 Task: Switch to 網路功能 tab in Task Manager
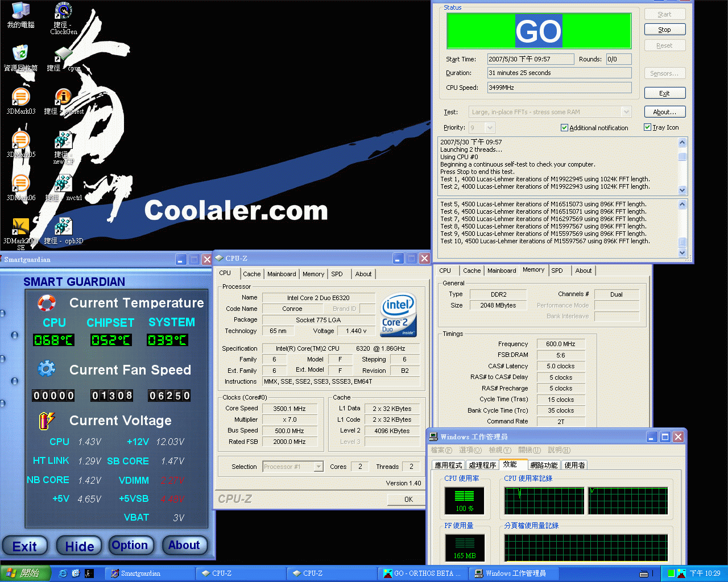544,465
